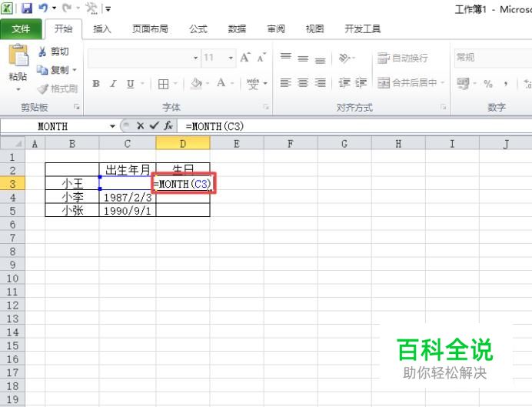
Task: Click the Insert Function fx icon
Action: click(168, 126)
